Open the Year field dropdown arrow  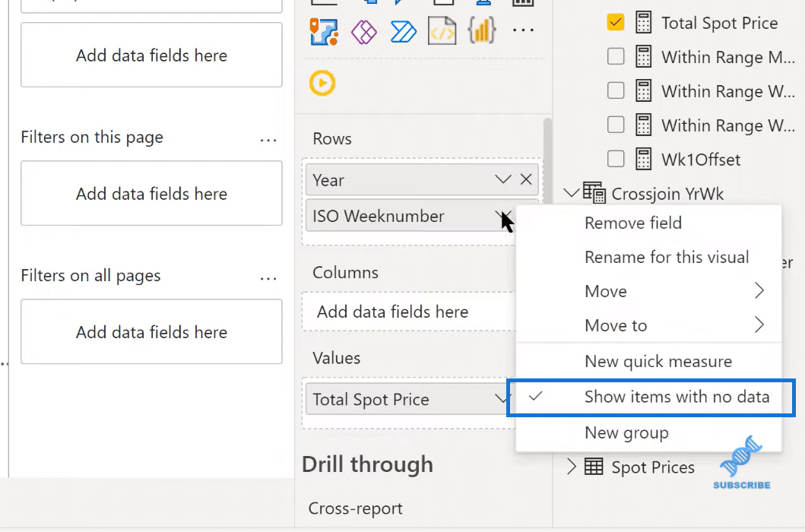[502, 179]
